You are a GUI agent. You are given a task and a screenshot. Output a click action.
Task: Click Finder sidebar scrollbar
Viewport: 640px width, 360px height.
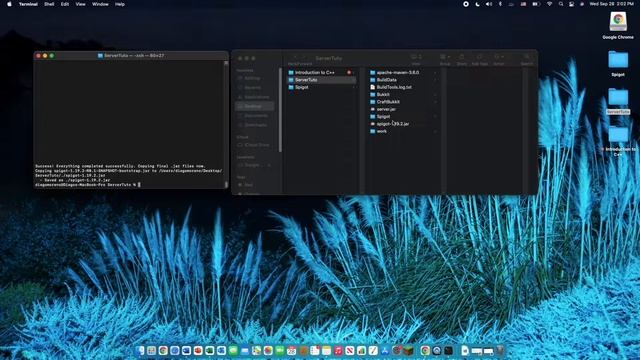(x=280, y=110)
